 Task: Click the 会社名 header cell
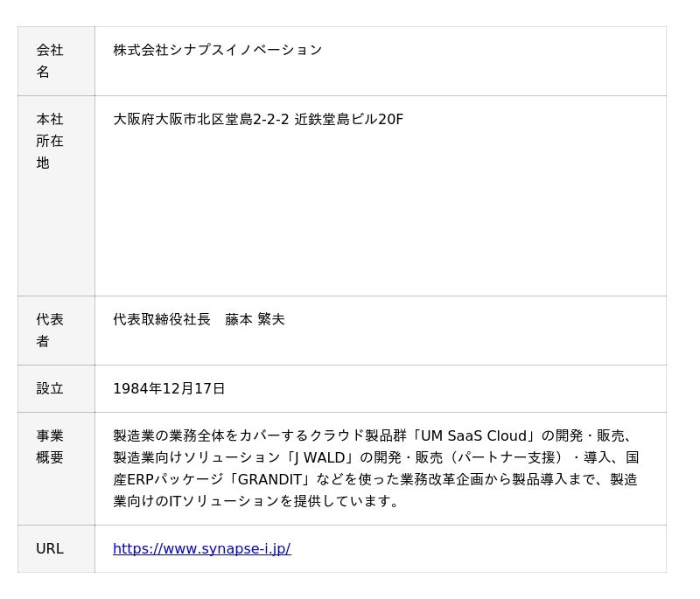click(x=56, y=61)
